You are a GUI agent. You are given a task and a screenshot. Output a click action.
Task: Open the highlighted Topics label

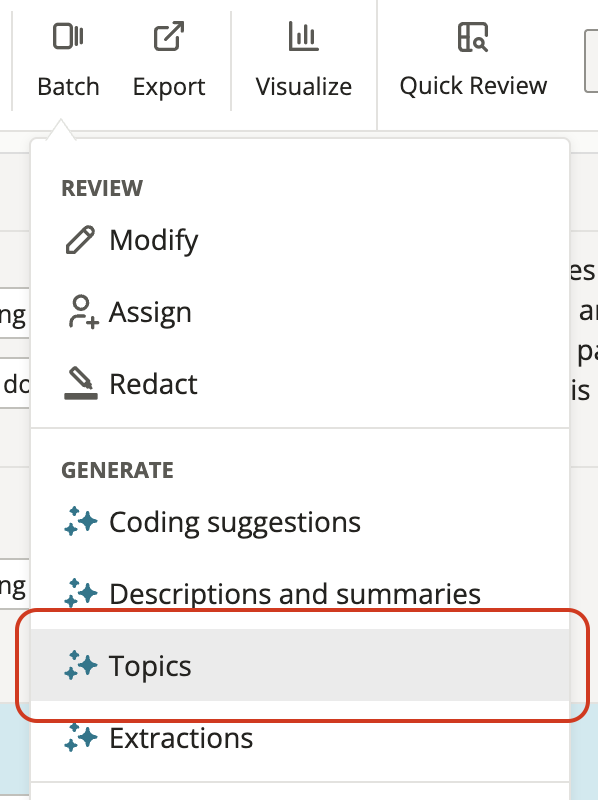(x=150, y=666)
